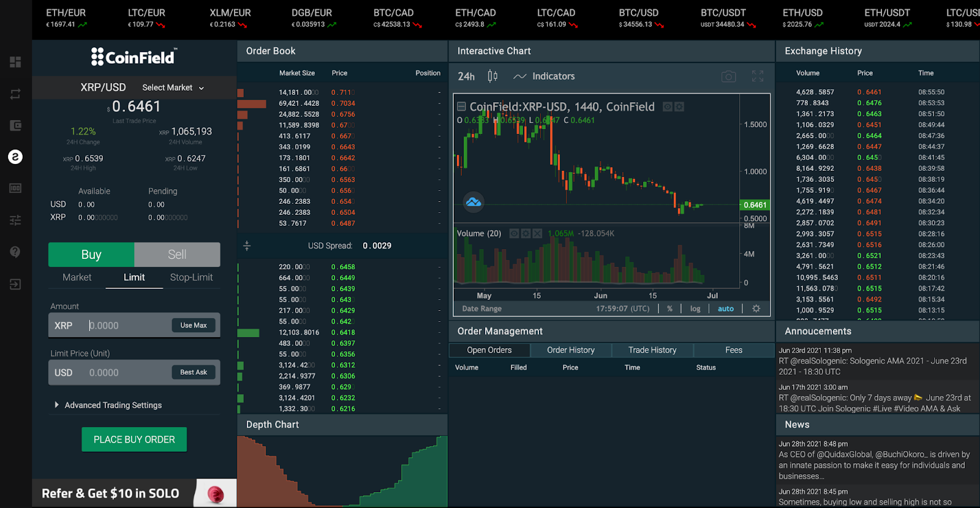Image resolution: width=980 pixels, height=508 pixels.
Task: Open the wallet icon in sidebar
Action: coord(15,125)
